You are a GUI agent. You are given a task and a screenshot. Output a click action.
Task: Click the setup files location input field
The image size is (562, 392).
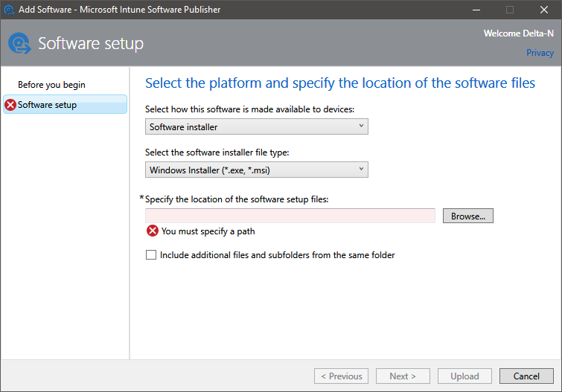(290, 216)
